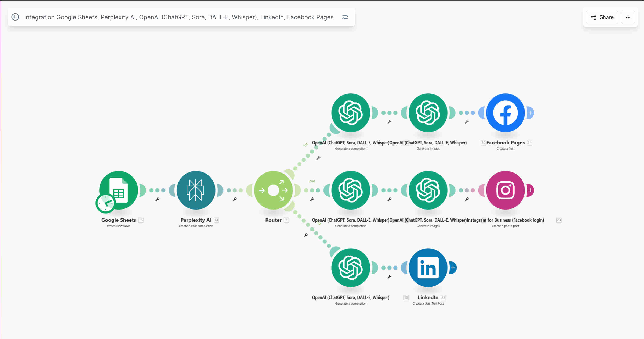Click the wrench before Facebook Pages module
This screenshot has height=339, width=644.
point(467,122)
